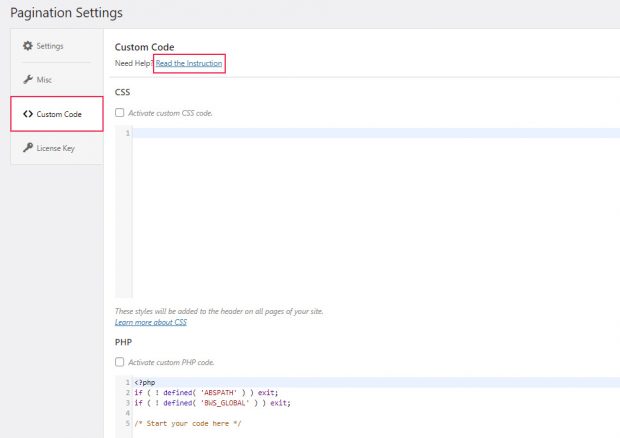Follow the Learn more about CSS link
This screenshot has height=438, width=620.
[x=151, y=322]
